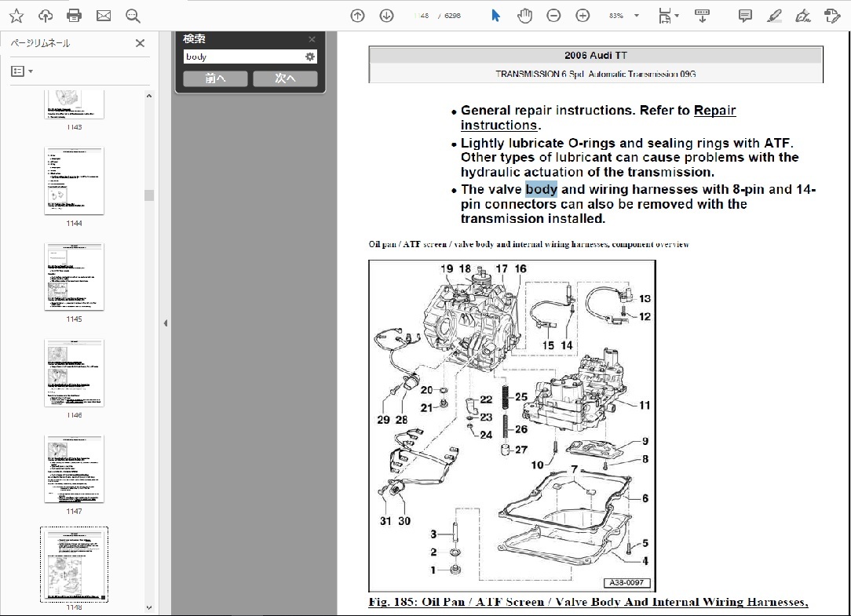This screenshot has width=851, height=616.
Task: Click the star bookmark icon
Action: [16, 16]
